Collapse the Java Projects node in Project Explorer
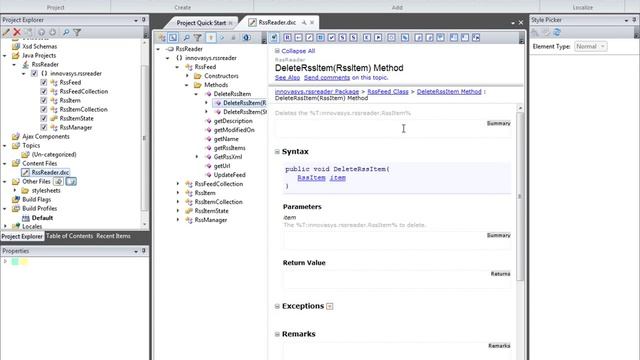 [x=5, y=56]
